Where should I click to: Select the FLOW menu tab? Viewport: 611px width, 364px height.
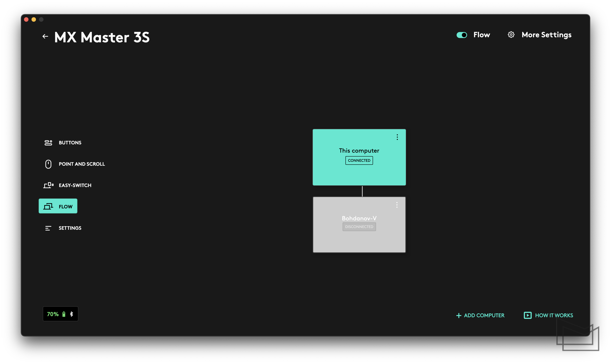click(x=58, y=206)
